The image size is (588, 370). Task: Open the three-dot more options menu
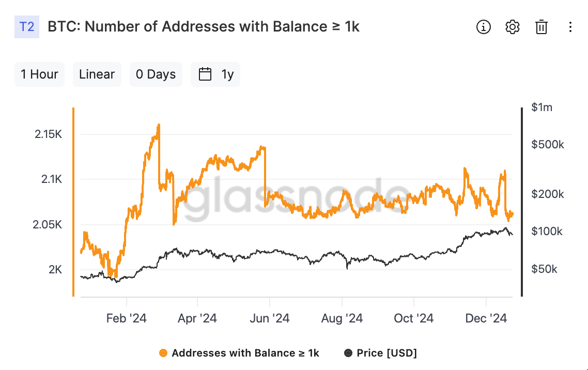tap(570, 27)
